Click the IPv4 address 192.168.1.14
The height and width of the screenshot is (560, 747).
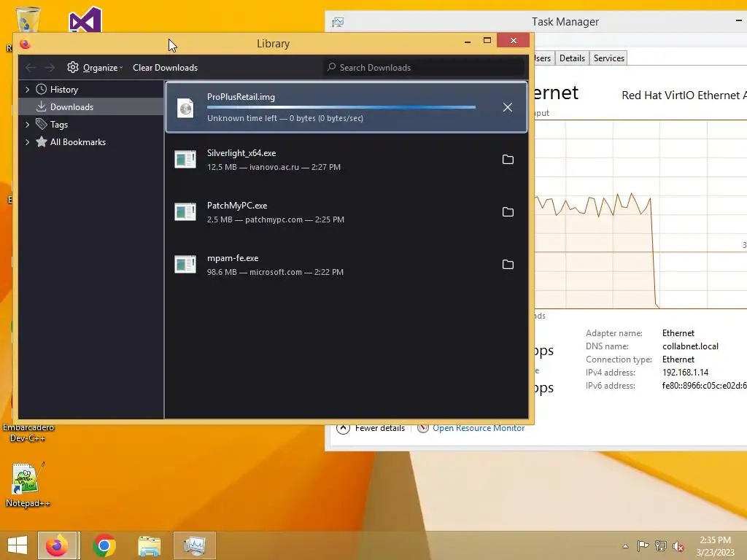click(685, 373)
